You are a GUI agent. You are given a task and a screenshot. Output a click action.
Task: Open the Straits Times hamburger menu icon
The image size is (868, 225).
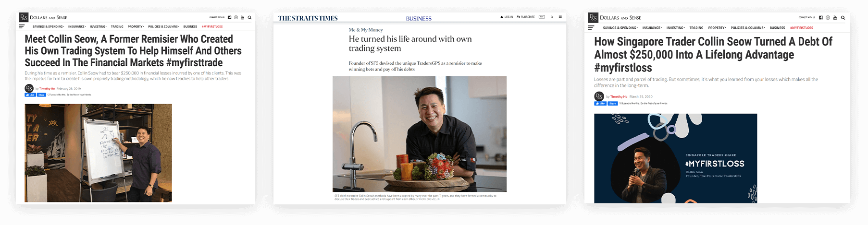pos(560,17)
